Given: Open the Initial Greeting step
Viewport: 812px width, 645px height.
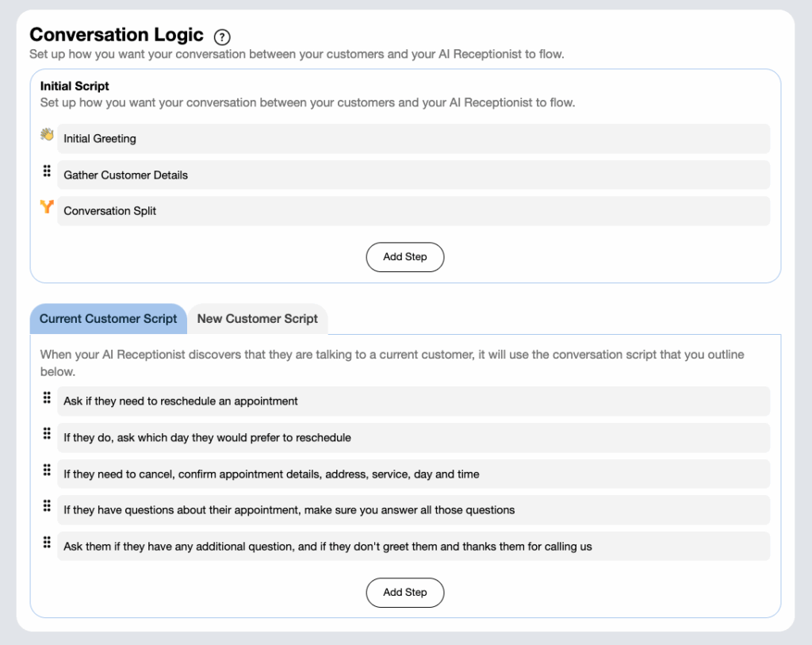Looking at the screenshot, I should 413,138.
